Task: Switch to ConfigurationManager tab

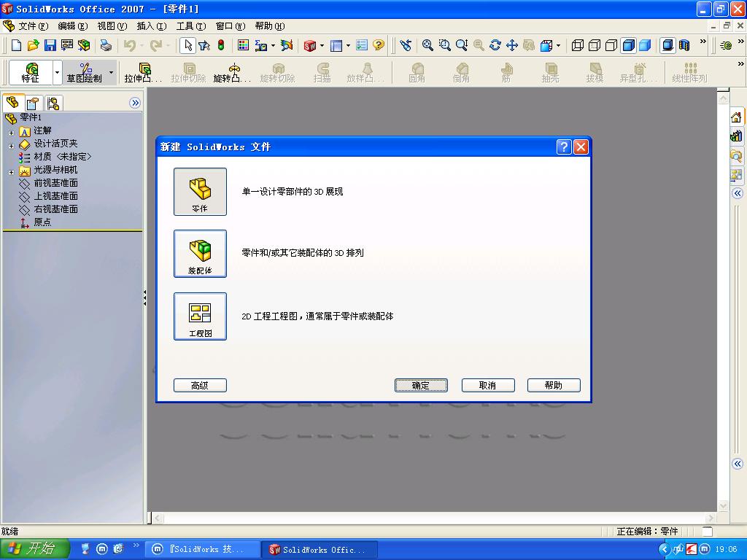Action: 53,103
